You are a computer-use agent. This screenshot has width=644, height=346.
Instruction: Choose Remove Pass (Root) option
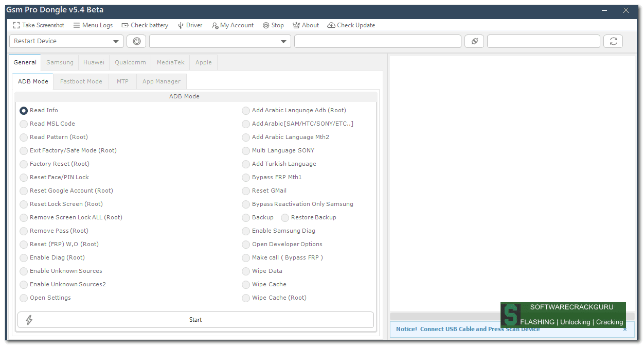point(54,231)
